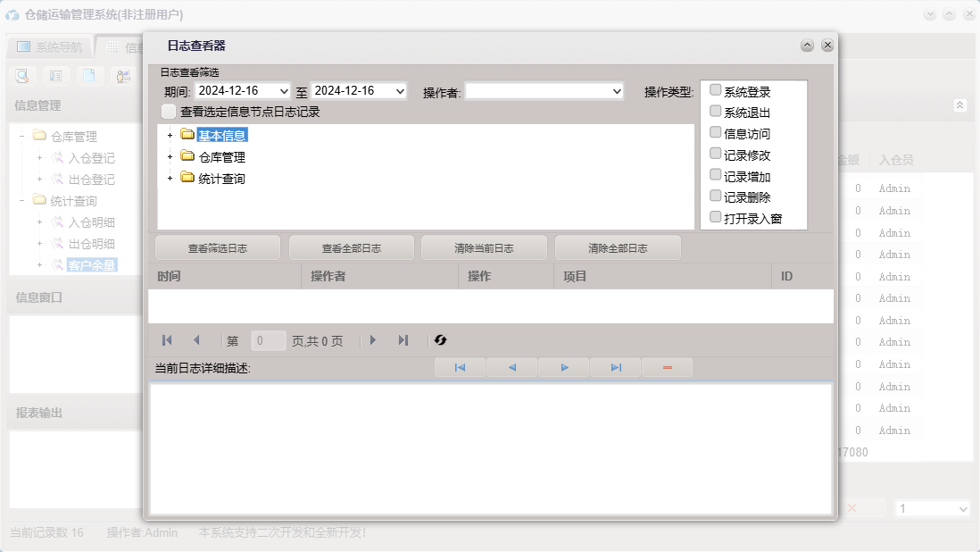This screenshot has width=980, height=552.
Task: Expand 仓库管理 node in dialog tree
Action: click(170, 157)
